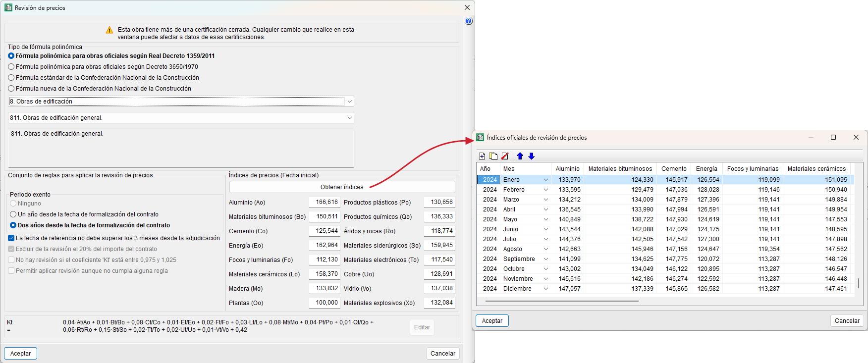
Task: Expand month dropdown in the Diciembre row
Action: click(546, 289)
